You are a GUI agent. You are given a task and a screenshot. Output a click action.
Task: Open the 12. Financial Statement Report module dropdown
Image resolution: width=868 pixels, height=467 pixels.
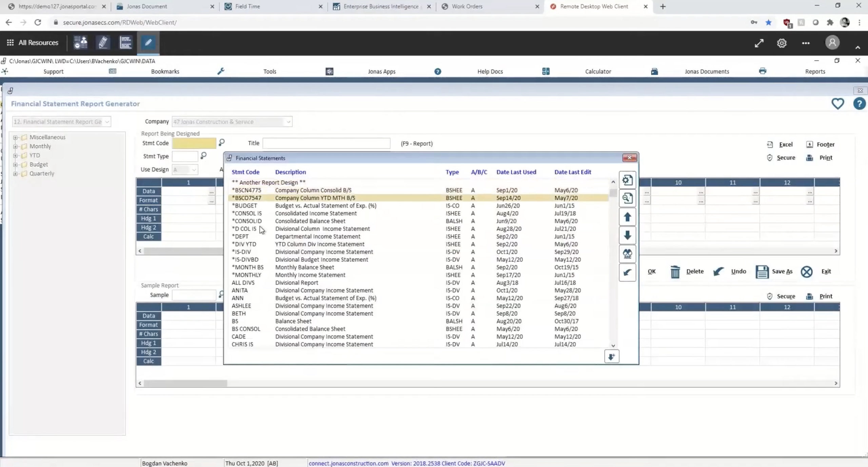tap(61, 122)
